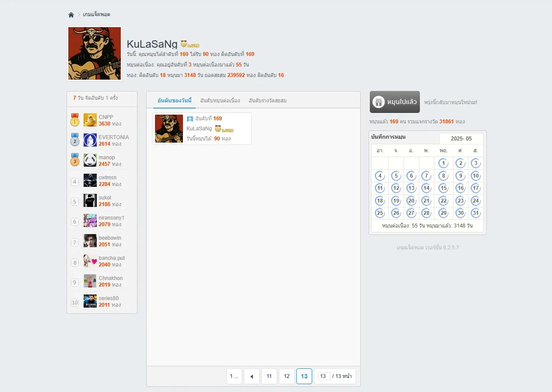Viewport: 552px width, 392px height.
Task: Select calendar day 4 spin mark
Action: (x=380, y=176)
